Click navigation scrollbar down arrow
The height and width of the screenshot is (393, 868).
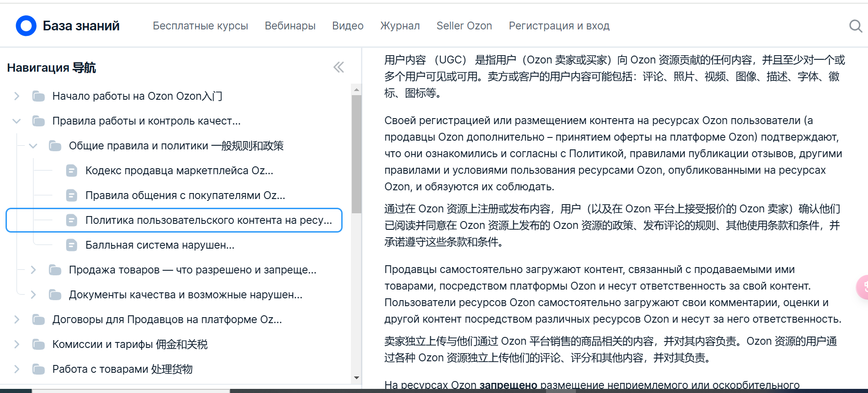coord(356,378)
